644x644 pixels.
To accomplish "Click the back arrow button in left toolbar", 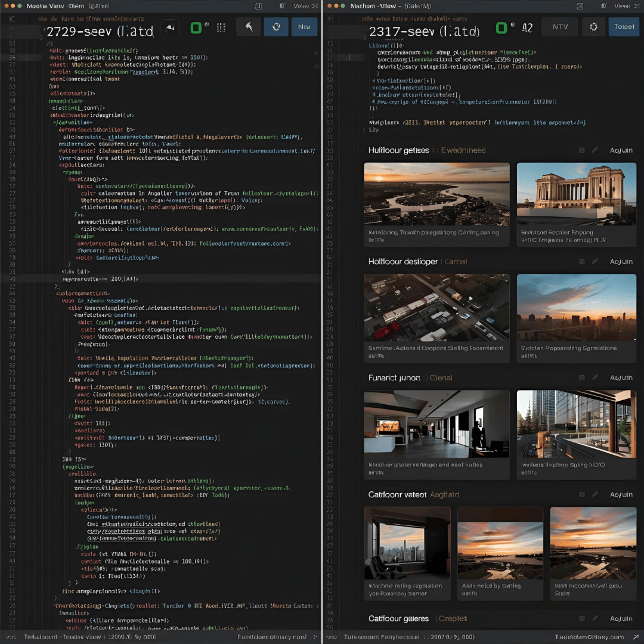I will (248, 27).
